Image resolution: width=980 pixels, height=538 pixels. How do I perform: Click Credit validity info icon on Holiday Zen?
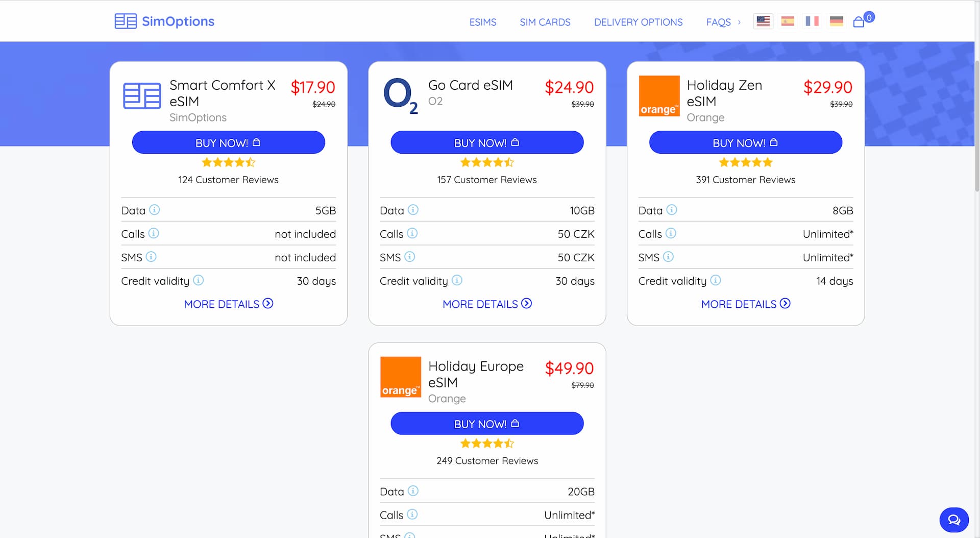716,280
